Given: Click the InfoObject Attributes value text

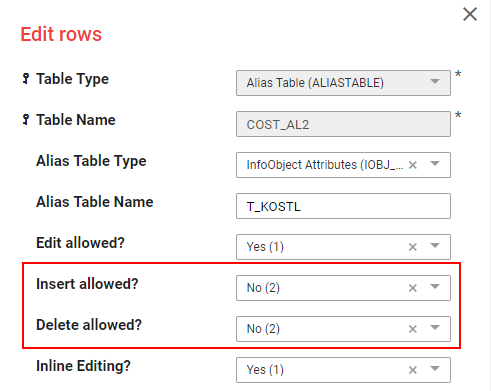Looking at the screenshot, I should tap(325, 165).
